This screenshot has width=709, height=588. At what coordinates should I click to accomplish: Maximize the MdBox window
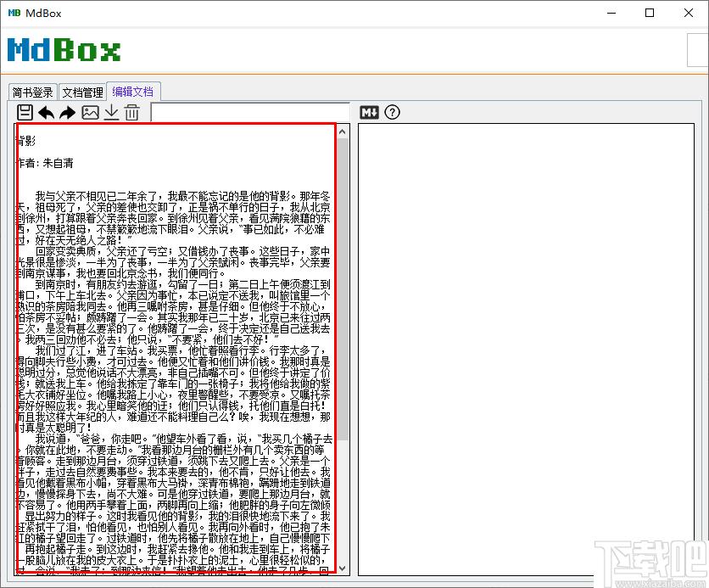pos(650,13)
